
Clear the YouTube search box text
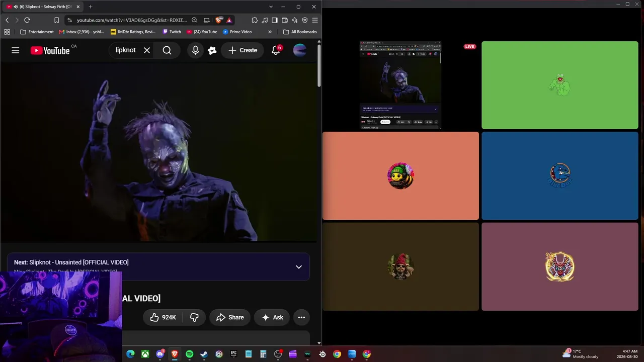(147, 50)
